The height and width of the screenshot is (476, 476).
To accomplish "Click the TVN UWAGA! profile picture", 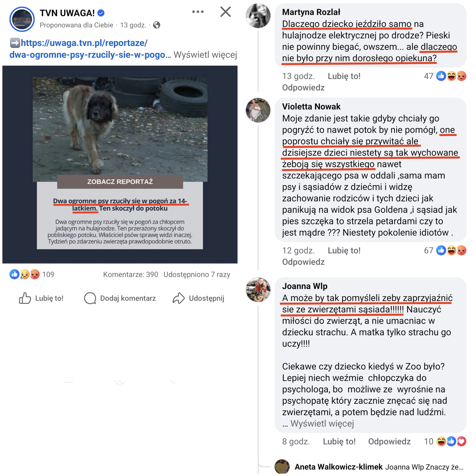I will tap(22, 19).
